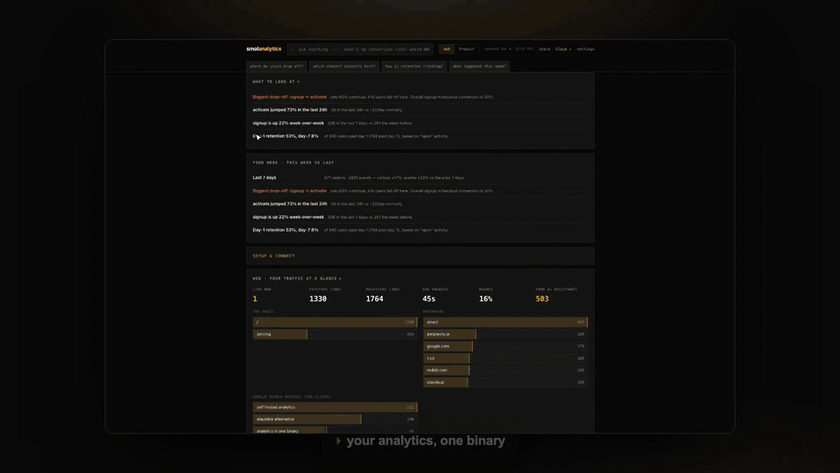Select 'analytics in one binary' search query bar

pyautogui.click(x=335, y=430)
